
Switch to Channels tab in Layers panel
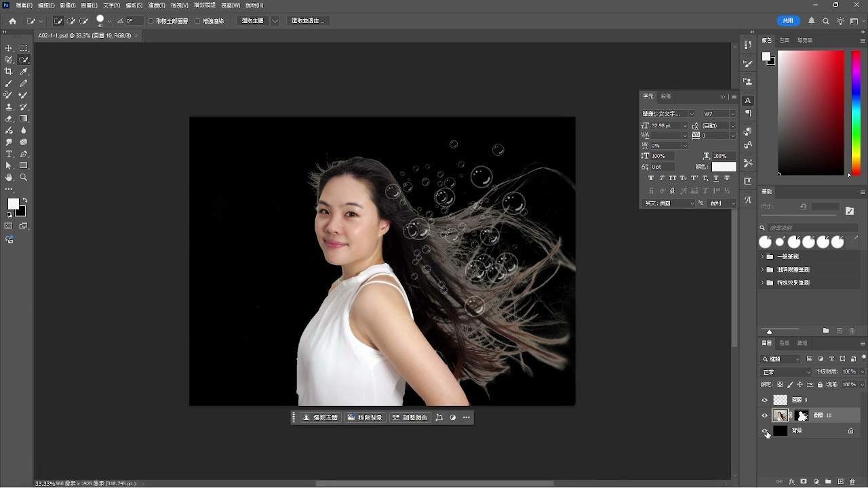coord(785,344)
